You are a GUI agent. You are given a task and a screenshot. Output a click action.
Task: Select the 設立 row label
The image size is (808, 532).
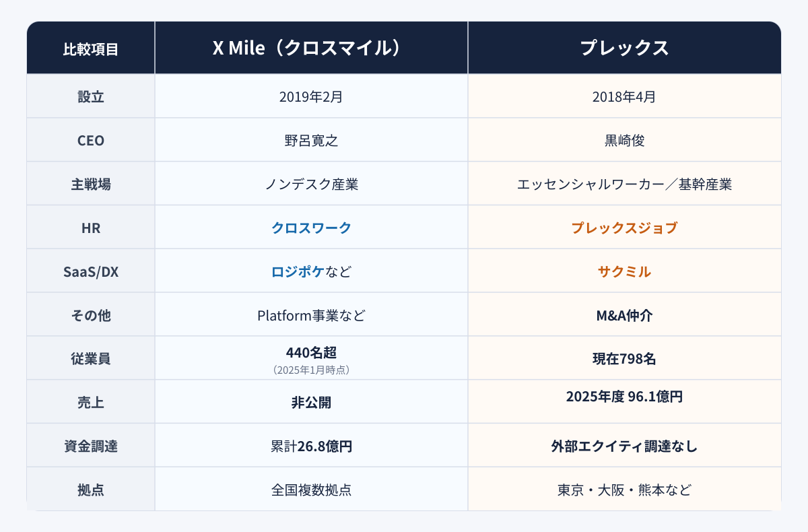coord(91,96)
